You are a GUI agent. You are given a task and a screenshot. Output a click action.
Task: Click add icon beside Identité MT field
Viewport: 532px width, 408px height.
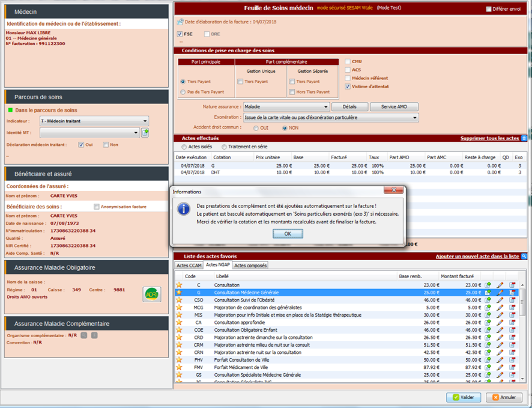(145, 133)
